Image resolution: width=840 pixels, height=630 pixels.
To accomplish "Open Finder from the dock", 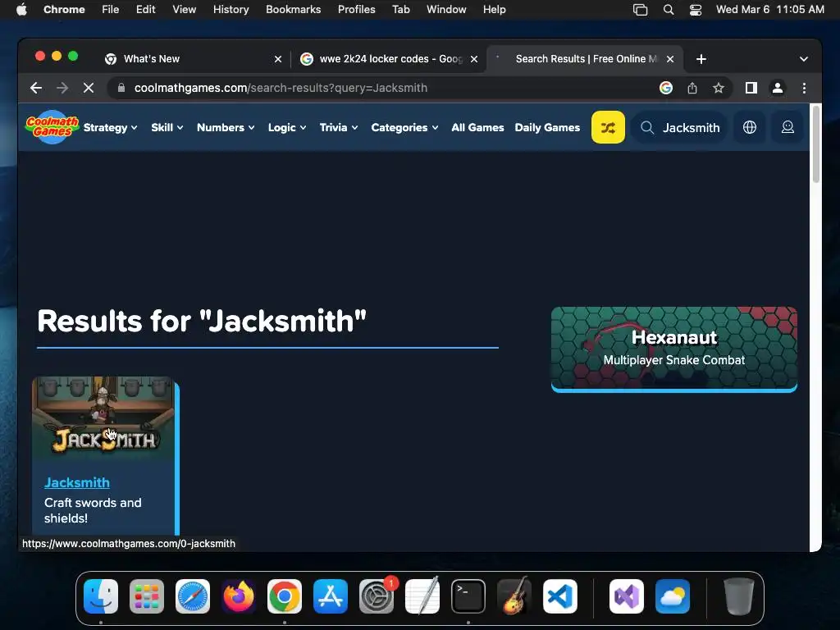I will click(101, 596).
